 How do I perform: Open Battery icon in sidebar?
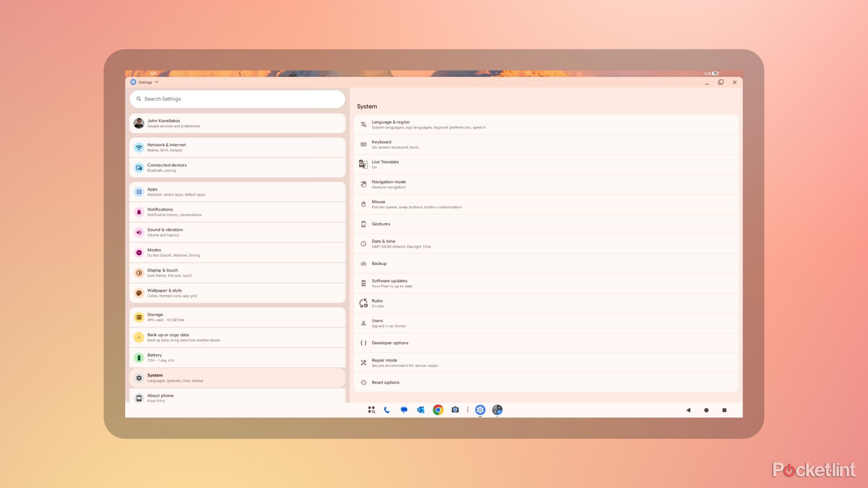[139, 358]
